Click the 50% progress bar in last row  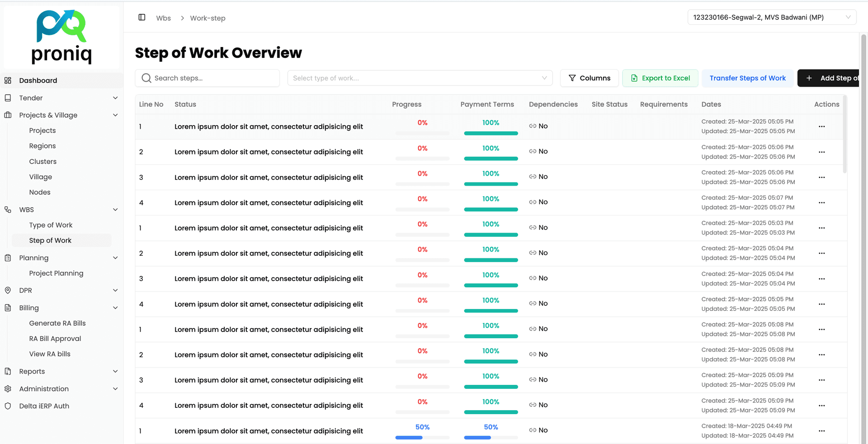(422, 437)
